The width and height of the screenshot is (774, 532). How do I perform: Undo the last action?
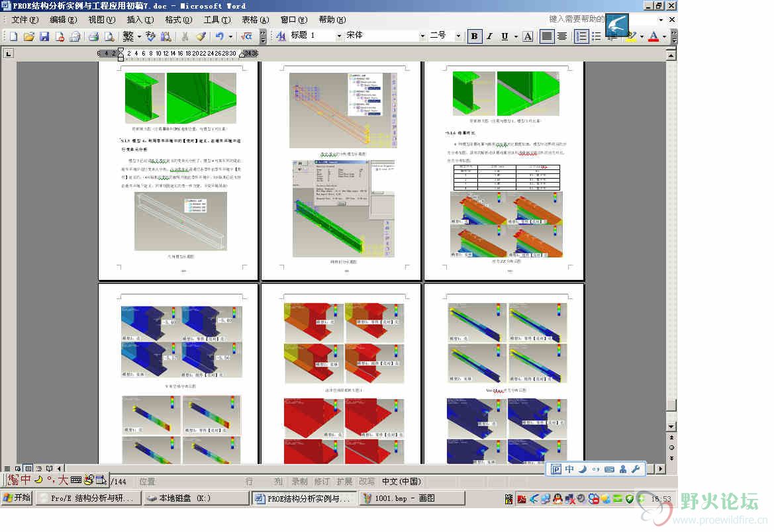(x=220, y=36)
